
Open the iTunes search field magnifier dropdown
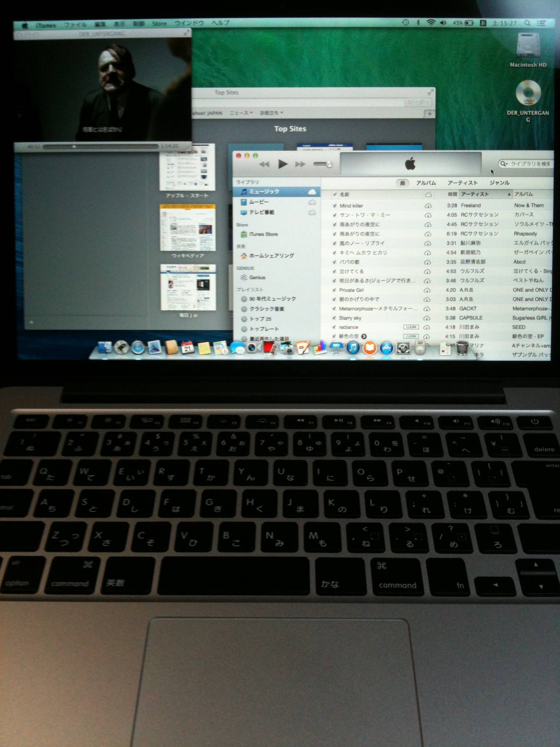[504, 164]
